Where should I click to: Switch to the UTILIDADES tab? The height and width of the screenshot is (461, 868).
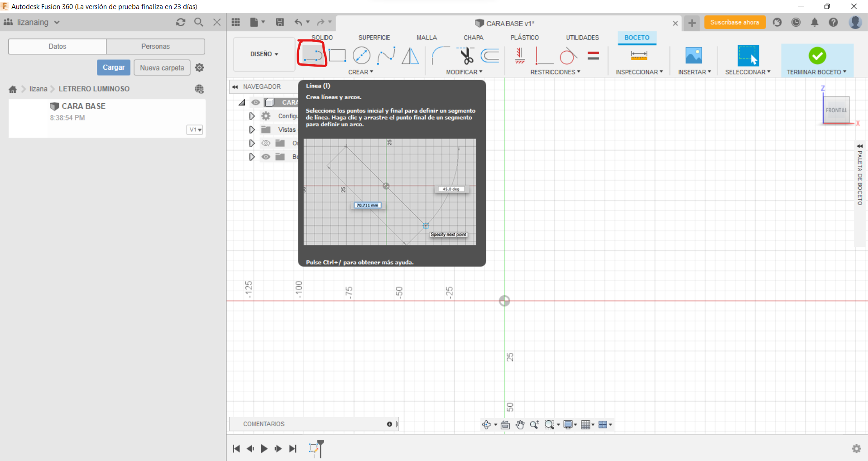582,38
